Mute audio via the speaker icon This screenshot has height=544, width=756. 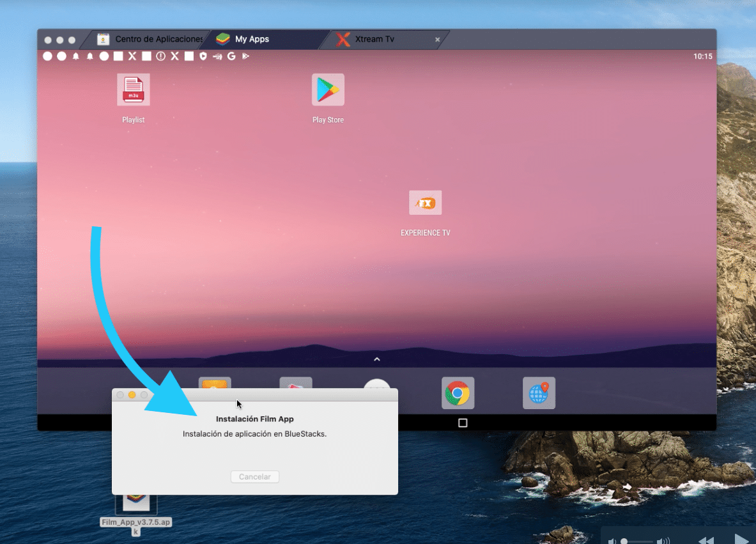tap(612, 541)
